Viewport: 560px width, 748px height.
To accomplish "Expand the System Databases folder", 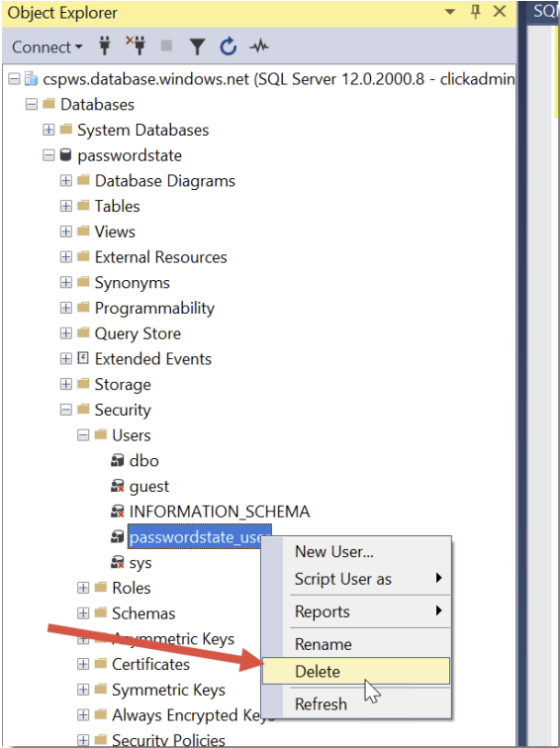I will tap(48, 130).
